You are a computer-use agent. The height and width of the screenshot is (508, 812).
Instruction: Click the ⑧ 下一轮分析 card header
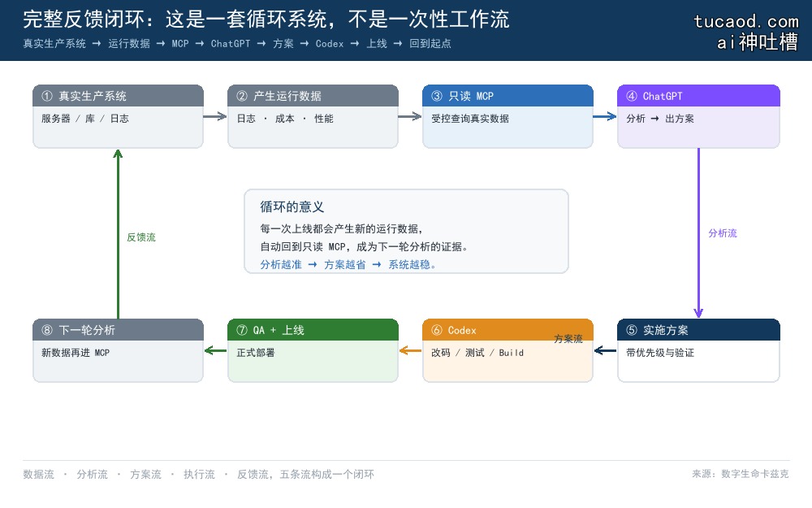(118, 330)
